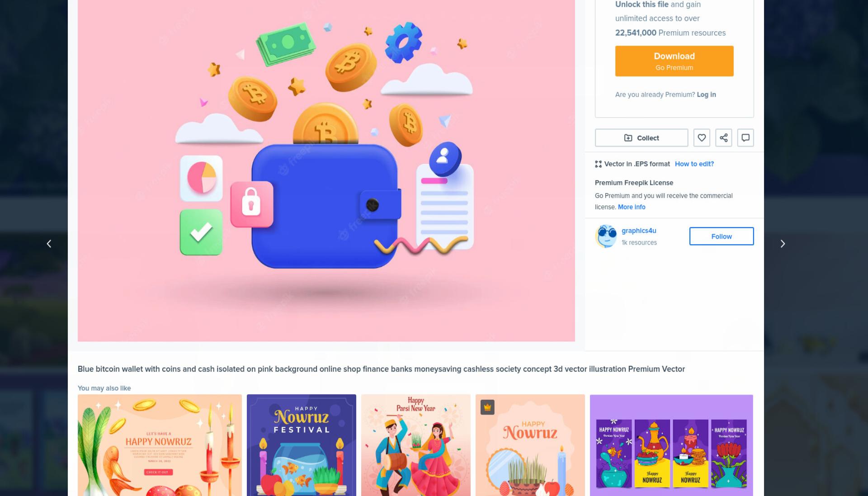Image resolution: width=868 pixels, height=496 pixels.
Task: Open the Let's Have a Happy Nowruz thumbnail
Action: click(x=160, y=445)
